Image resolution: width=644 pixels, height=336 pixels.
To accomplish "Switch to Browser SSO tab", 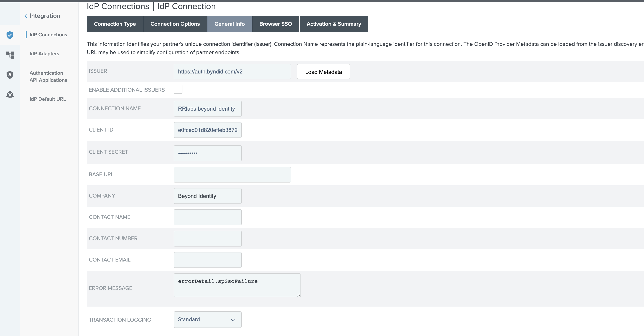I will tap(275, 24).
